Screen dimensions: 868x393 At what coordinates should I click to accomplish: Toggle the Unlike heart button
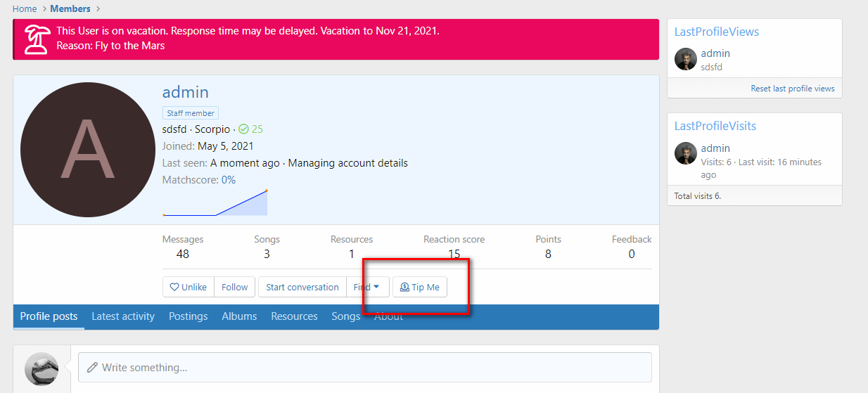[188, 287]
